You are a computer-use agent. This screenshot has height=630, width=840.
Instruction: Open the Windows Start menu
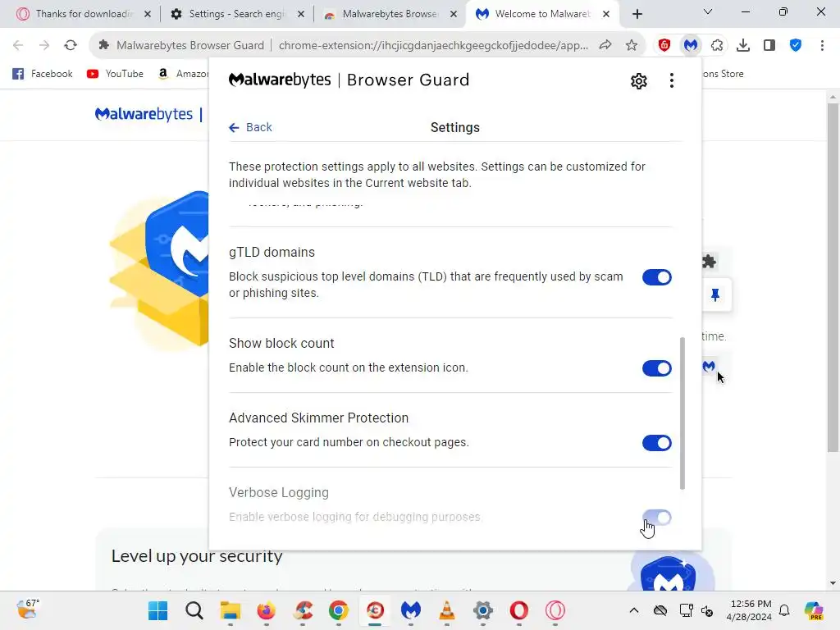click(x=158, y=610)
